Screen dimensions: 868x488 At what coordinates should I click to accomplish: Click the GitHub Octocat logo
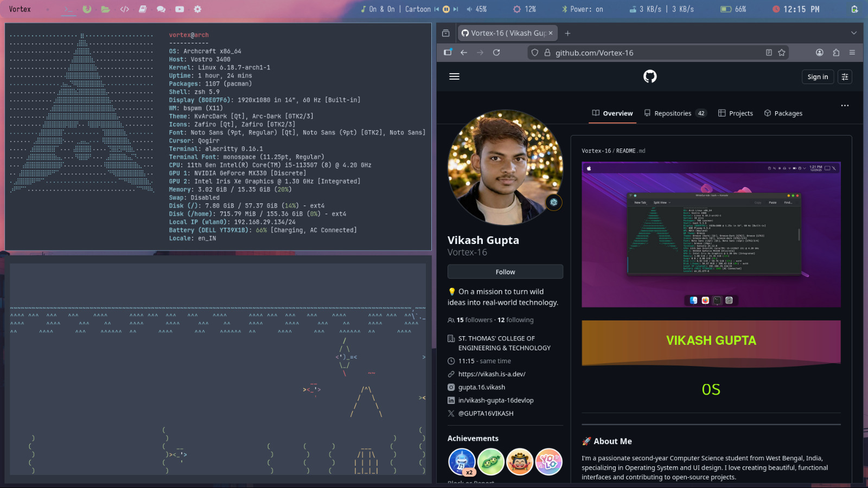click(650, 76)
